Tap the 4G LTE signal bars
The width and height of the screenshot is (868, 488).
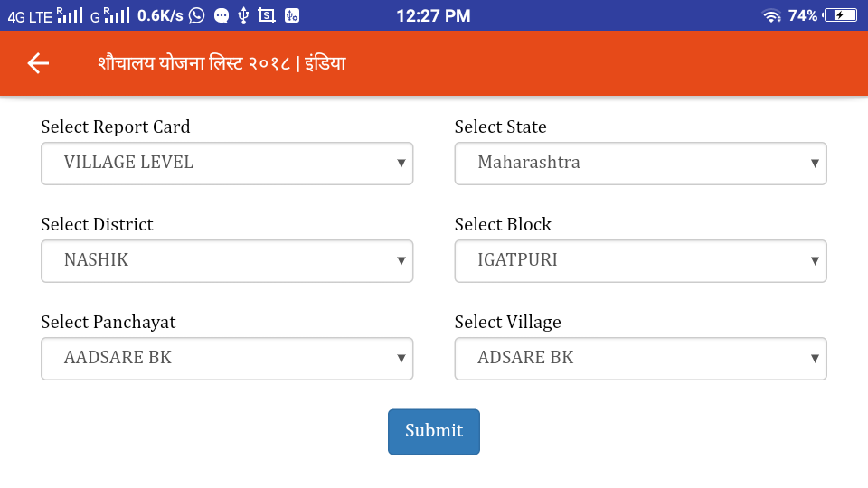(x=70, y=15)
